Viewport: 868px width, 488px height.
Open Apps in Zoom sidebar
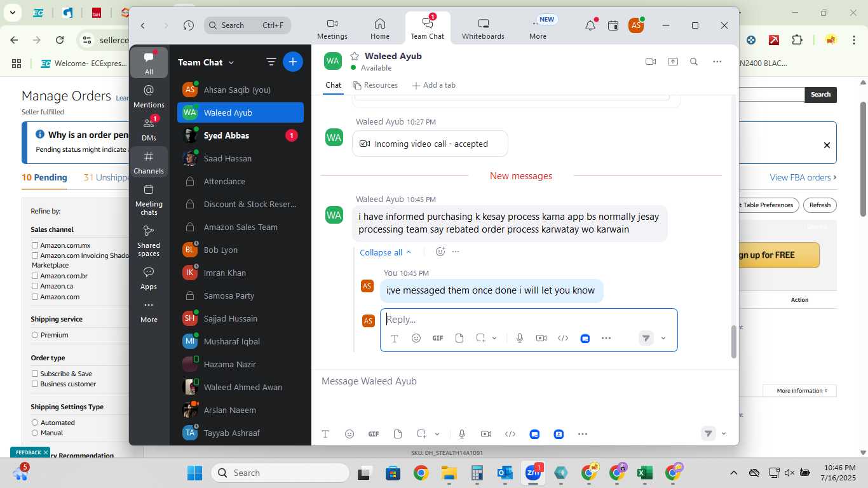(149, 278)
